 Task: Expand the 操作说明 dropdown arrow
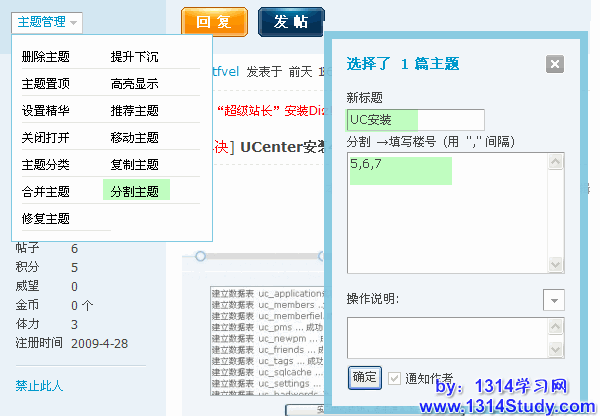pos(554,300)
